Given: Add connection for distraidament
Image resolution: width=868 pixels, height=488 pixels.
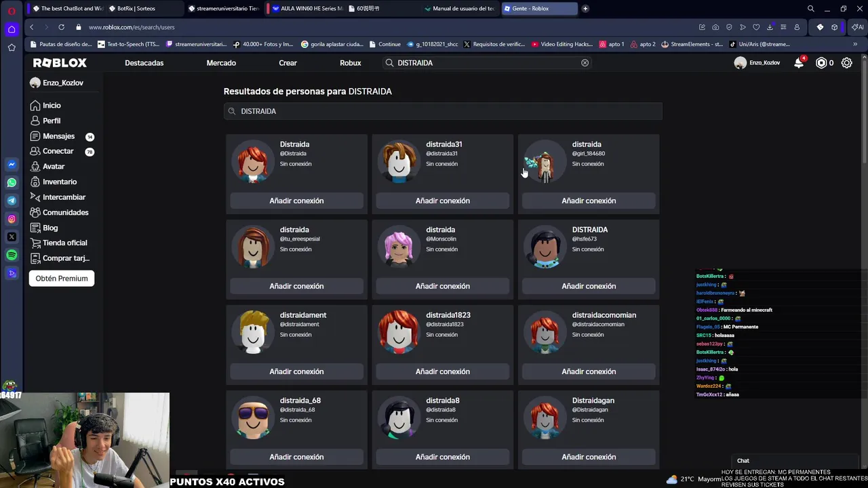Looking at the screenshot, I should (x=296, y=371).
